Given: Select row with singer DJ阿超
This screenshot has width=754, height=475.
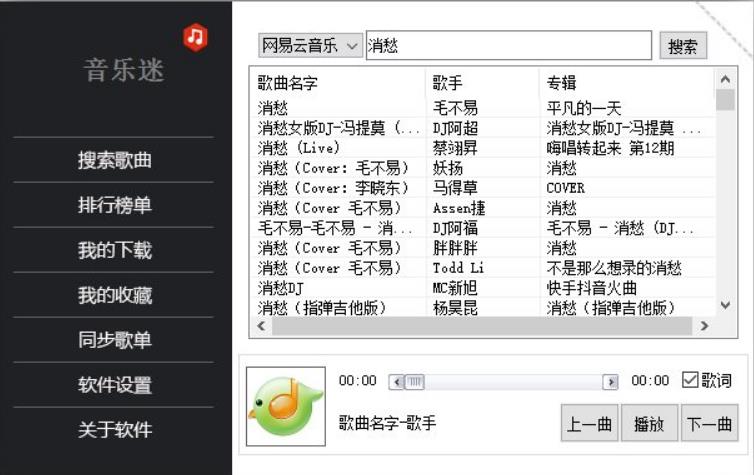Looking at the screenshot, I should [483, 128].
